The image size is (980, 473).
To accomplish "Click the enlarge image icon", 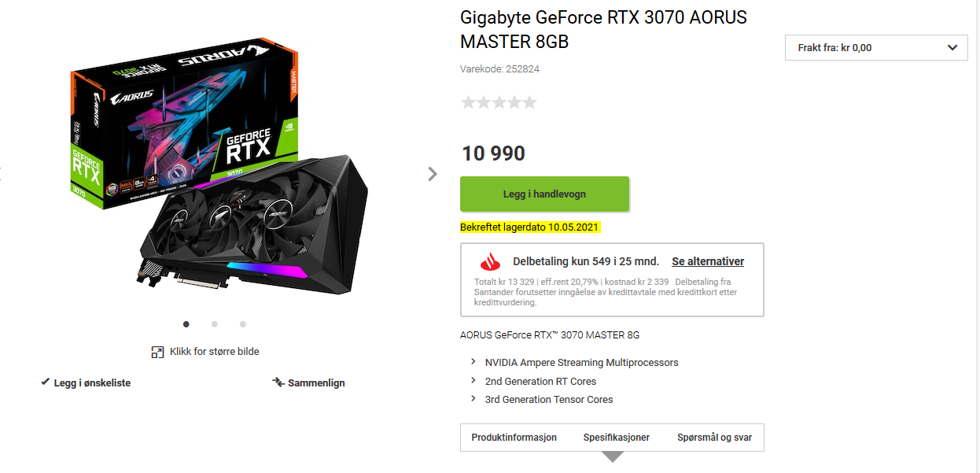I will click(x=157, y=352).
